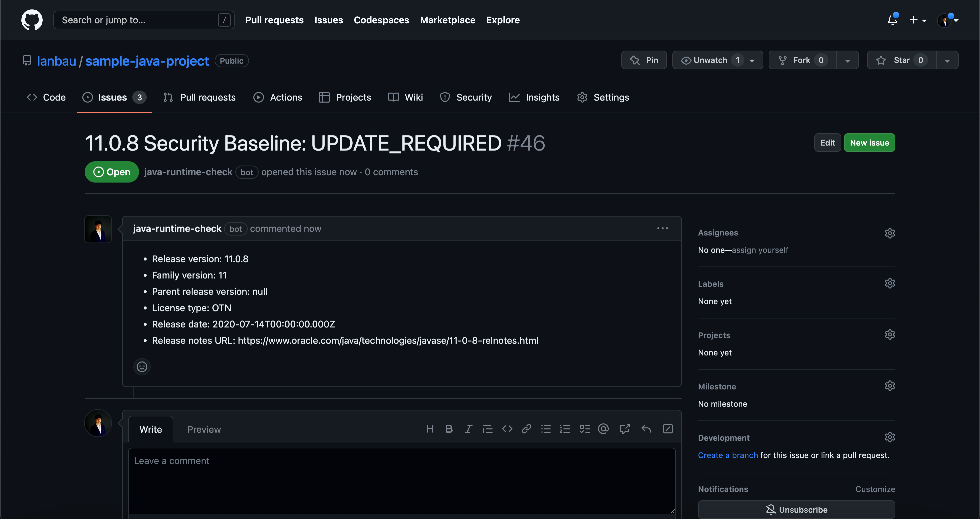Open the sample-java-project repository link

147,61
